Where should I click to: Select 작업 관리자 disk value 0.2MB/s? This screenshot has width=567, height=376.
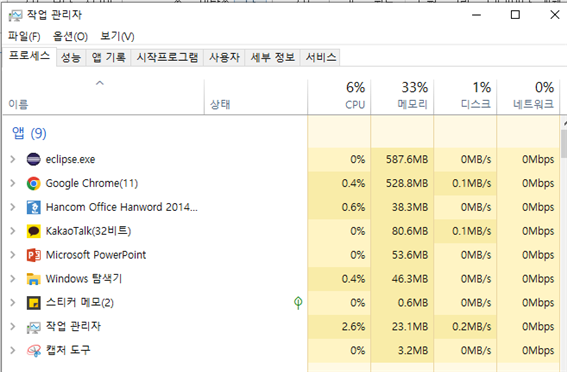(x=472, y=327)
